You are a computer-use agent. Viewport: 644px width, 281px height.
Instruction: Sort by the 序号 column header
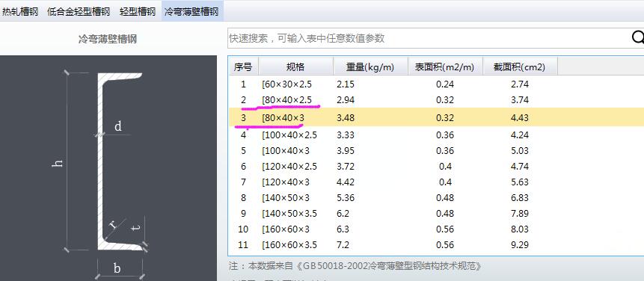243,67
